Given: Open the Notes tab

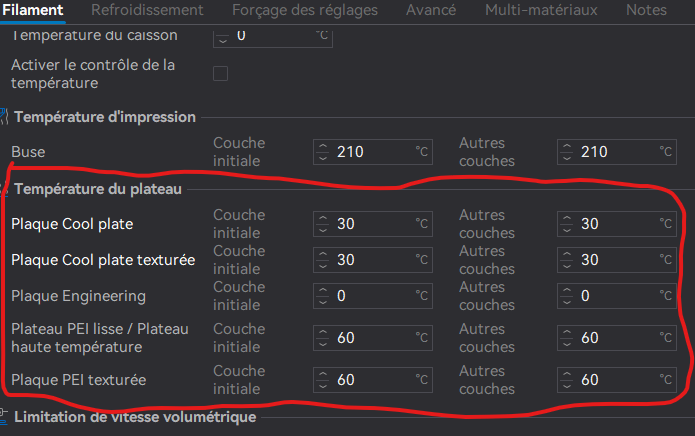Looking at the screenshot, I should 646,10.
